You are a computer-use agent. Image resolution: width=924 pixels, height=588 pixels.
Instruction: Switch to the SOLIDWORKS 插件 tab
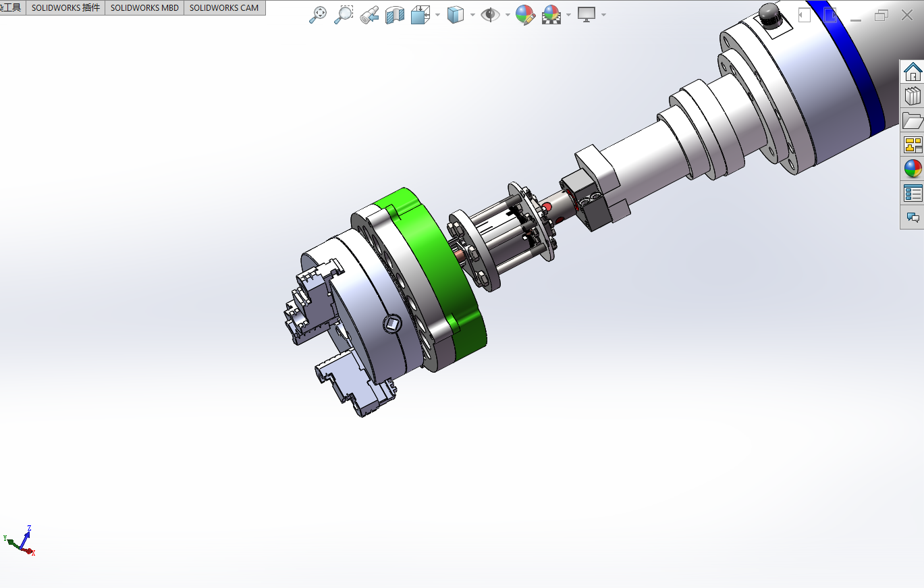(x=66, y=8)
